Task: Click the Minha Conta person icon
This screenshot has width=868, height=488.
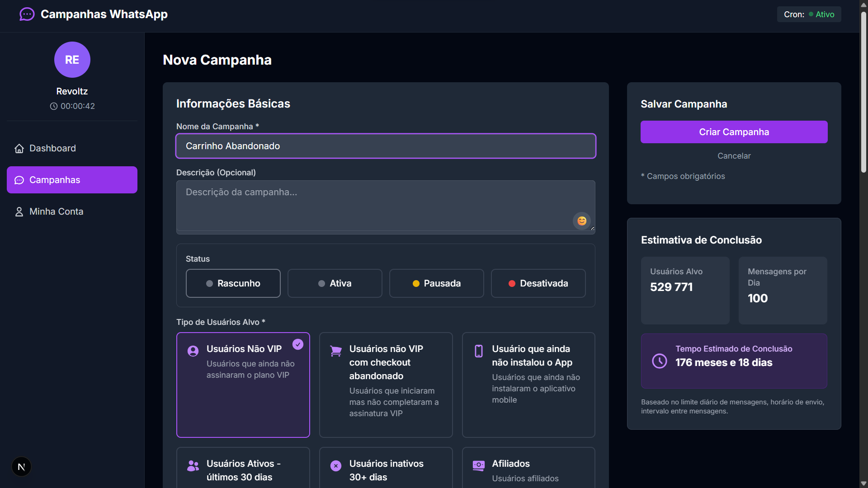Action: tap(19, 211)
